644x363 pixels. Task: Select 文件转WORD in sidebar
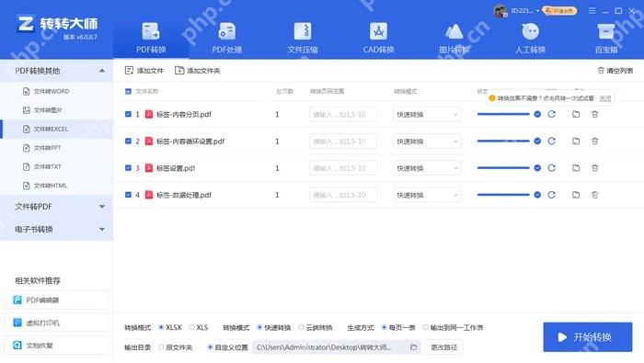click(x=57, y=91)
